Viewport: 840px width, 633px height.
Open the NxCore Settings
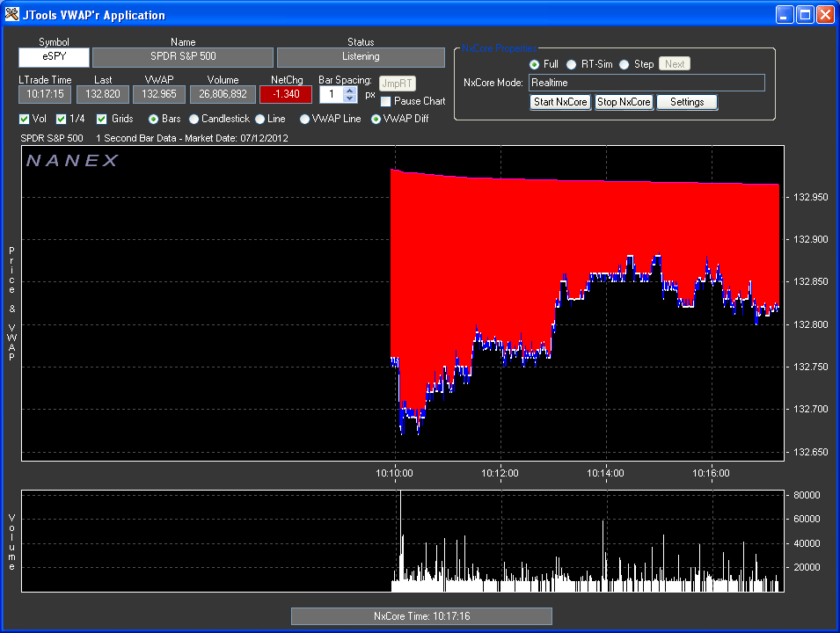click(x=686, y=102)
